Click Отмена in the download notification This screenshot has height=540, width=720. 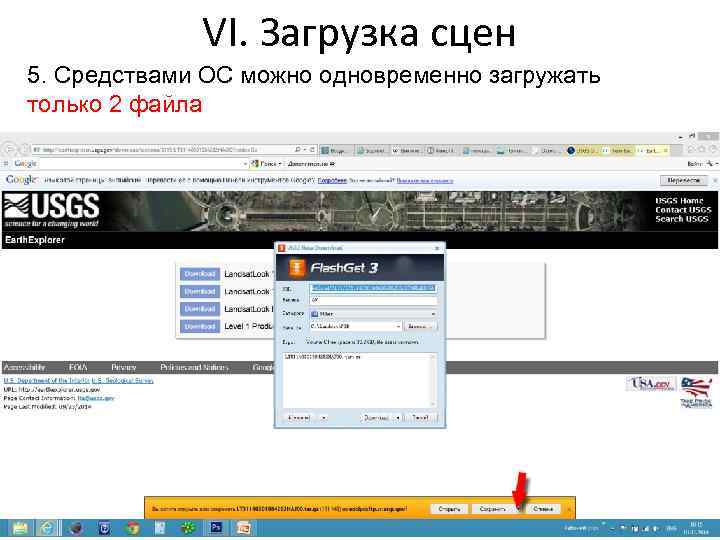[544, 509]
